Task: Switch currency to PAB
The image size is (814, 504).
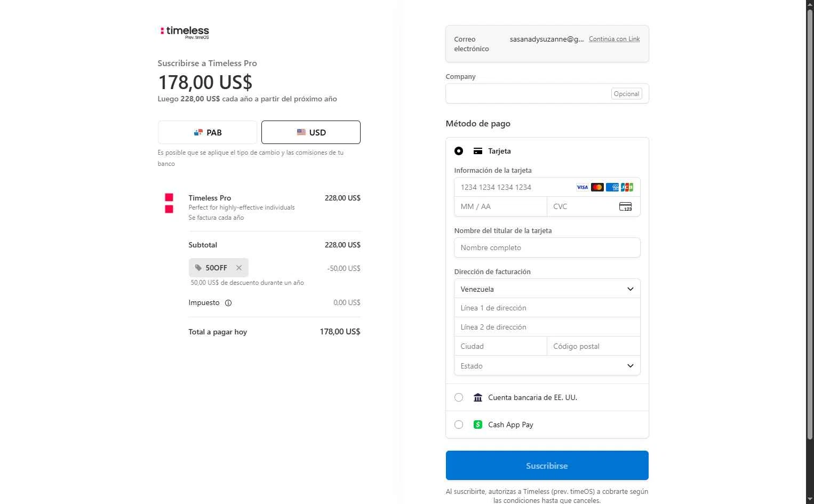Action: pyautogui.click(x=208, y=132)
